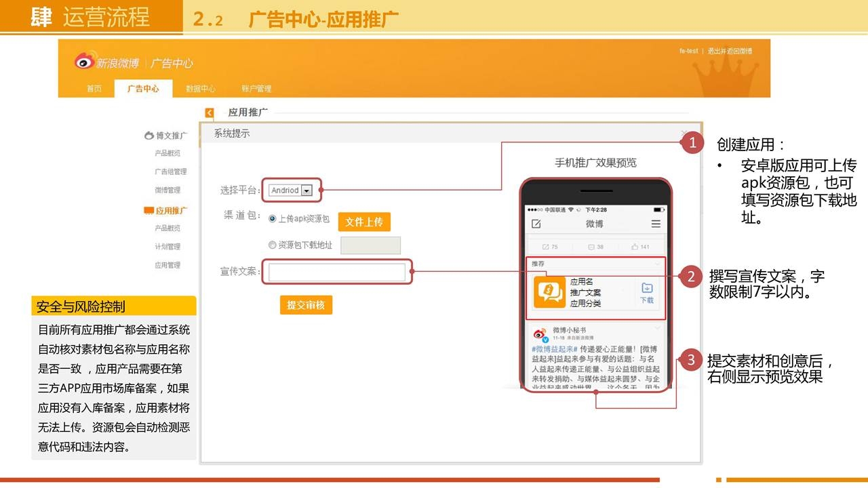Image resolution: width=868 pixels, height=488 pixels.
Task: Tap the like icon showing 141
Action: pyautogui.click(x=639, y=247)
